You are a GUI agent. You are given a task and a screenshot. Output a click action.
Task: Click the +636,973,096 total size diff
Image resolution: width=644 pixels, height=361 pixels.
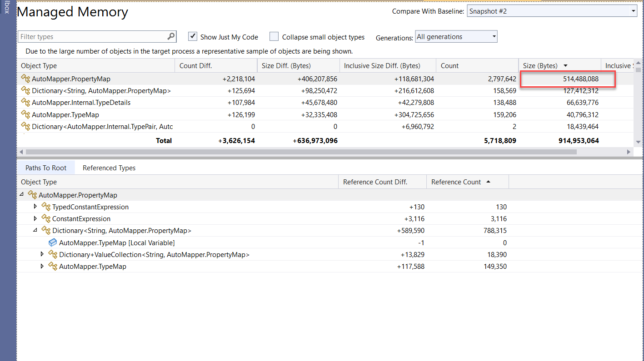(x=315, y=140)
